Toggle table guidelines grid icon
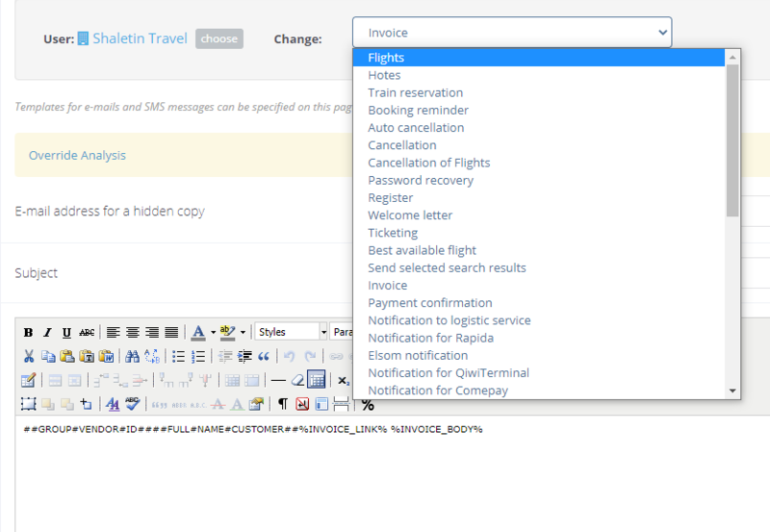770x532 pixels. pyautogui.click(x=317, y=379)
